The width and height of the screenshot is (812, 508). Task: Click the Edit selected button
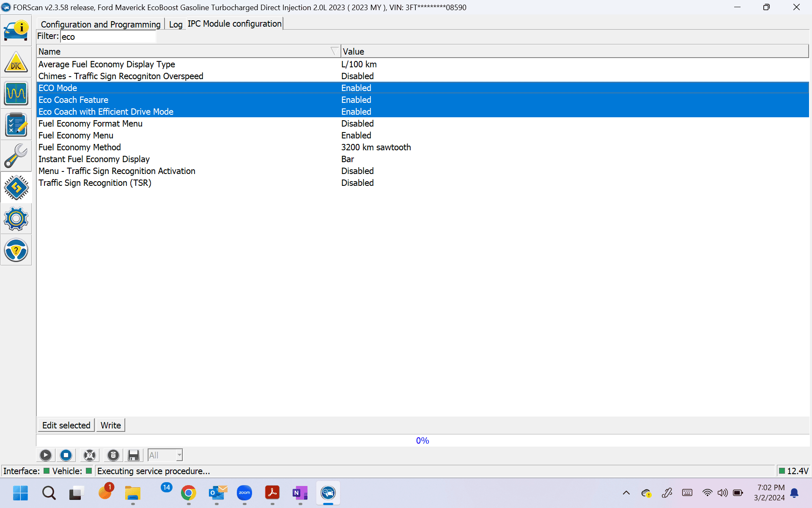66,425
